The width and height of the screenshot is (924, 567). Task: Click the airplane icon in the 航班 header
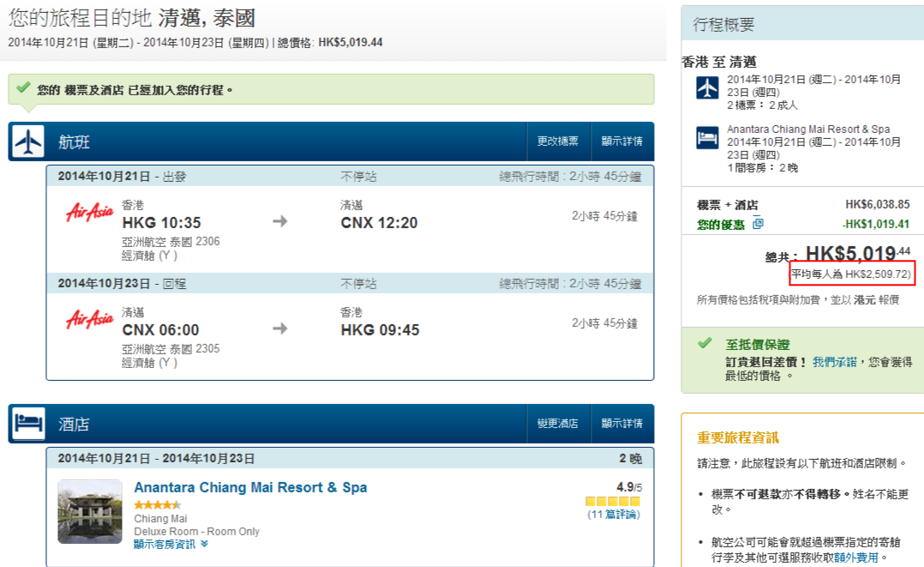tap(28, 142)
